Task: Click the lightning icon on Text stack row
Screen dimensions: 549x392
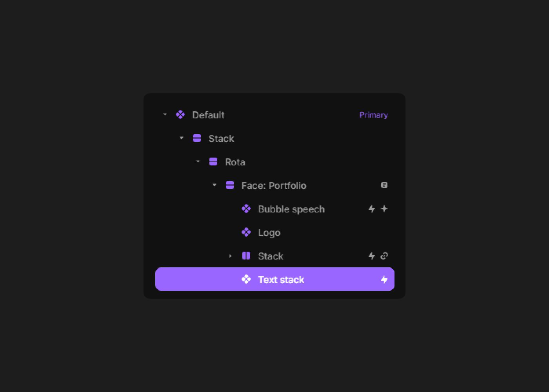Action: tap(384, 279)
